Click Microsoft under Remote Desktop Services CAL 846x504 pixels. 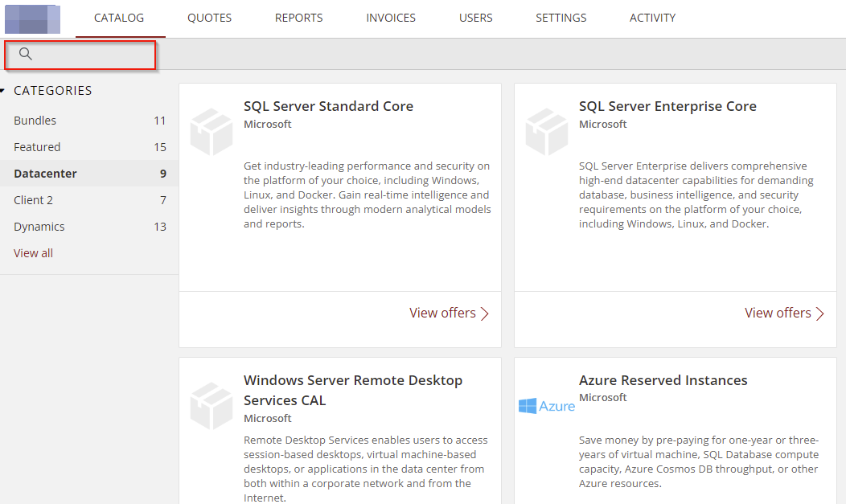(267, 418)
